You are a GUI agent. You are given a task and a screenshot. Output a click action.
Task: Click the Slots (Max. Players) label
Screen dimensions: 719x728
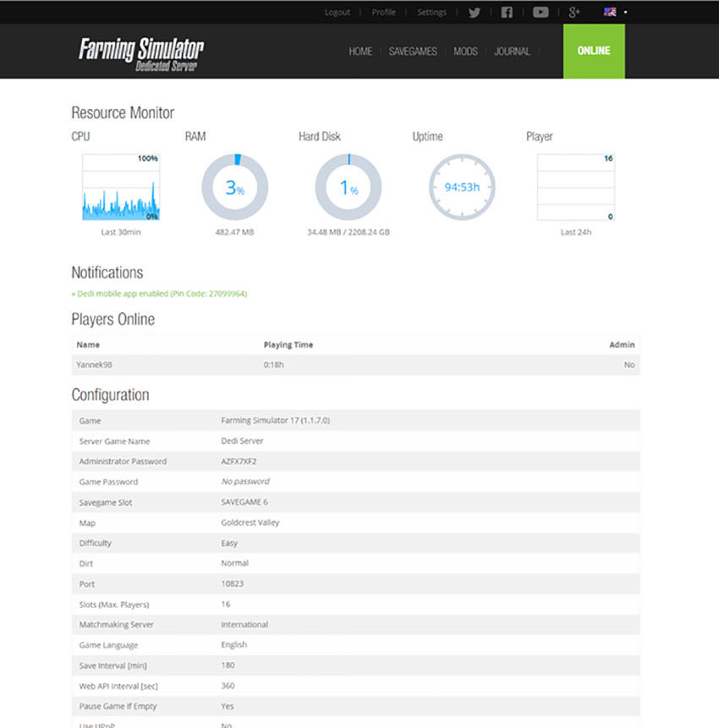pos(114,605)
